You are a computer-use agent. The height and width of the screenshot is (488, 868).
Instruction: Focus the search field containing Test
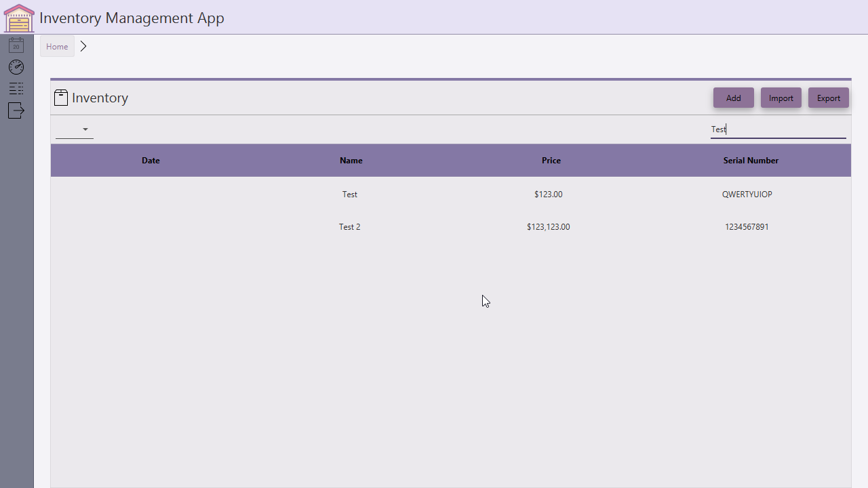click(x=778, y=129)
